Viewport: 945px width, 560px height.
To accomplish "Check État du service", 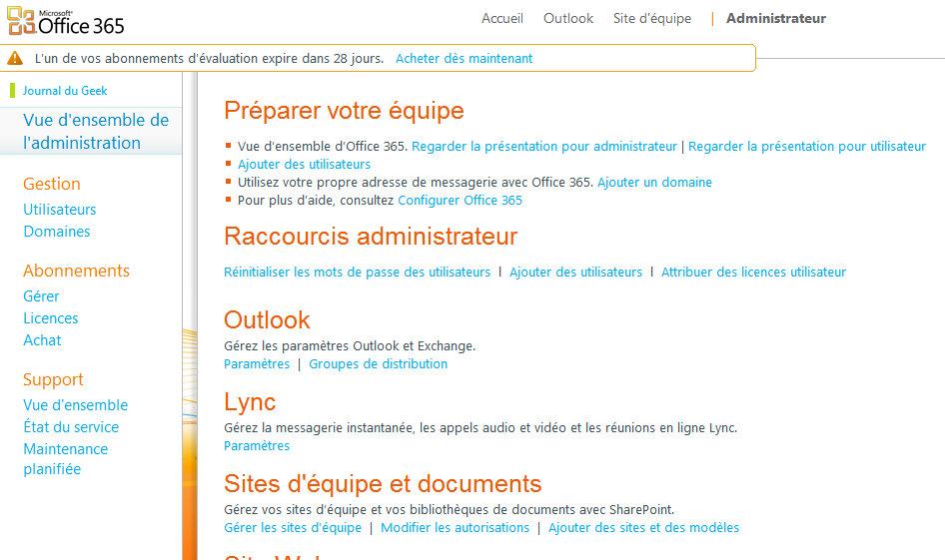I will [71, 427].
